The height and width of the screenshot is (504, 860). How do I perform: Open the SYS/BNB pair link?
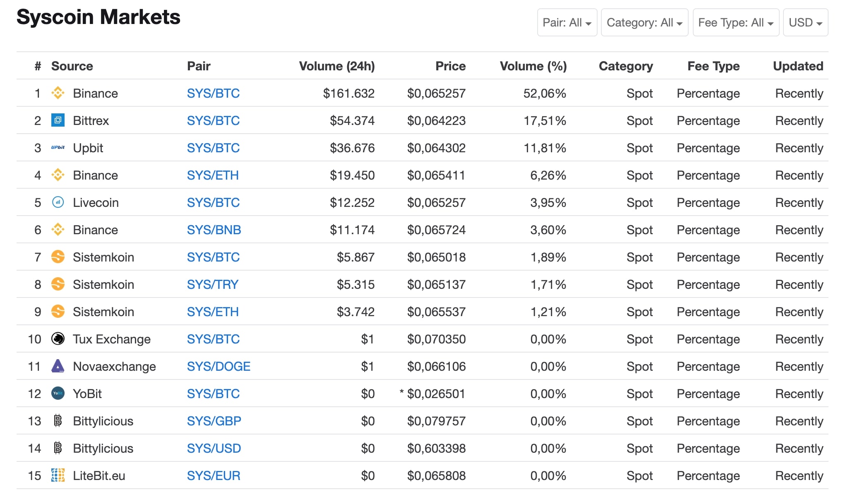point(214,230)
